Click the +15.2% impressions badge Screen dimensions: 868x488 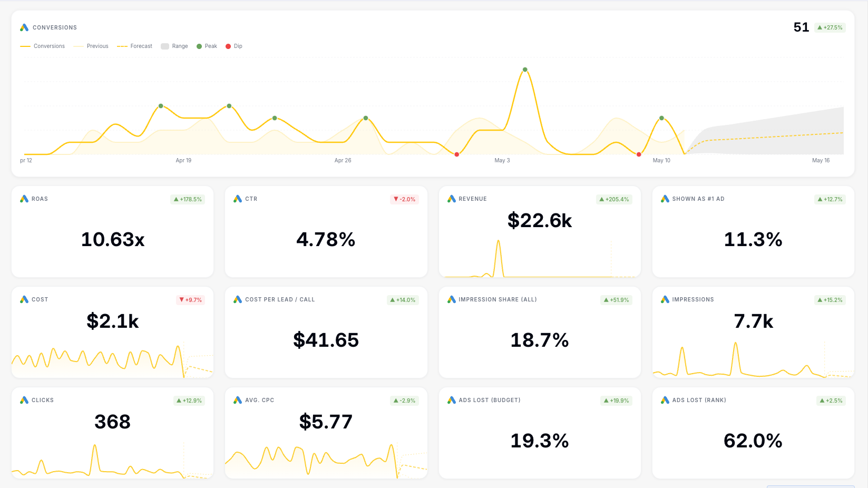tap(830, 300)
